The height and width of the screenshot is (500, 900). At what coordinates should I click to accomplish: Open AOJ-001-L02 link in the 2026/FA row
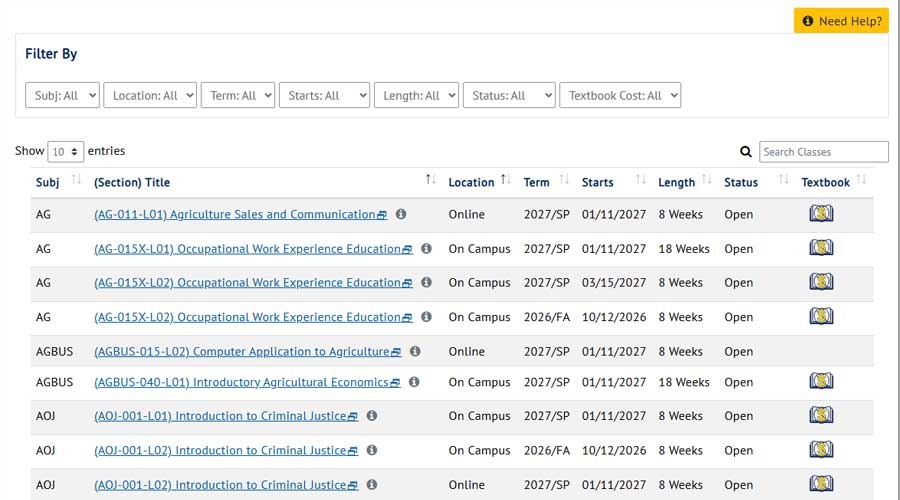click(226, 450)
